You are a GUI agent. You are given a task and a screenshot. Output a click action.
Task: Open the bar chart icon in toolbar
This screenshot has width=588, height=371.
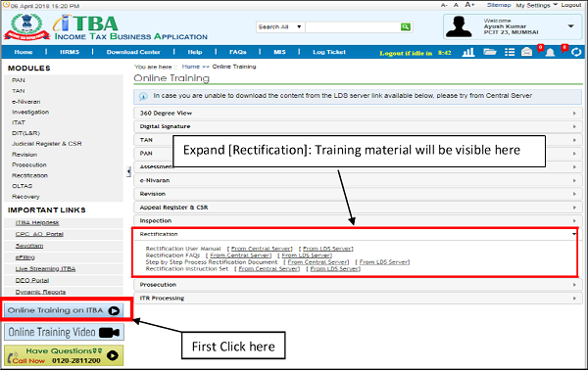(x=468, y=52)
